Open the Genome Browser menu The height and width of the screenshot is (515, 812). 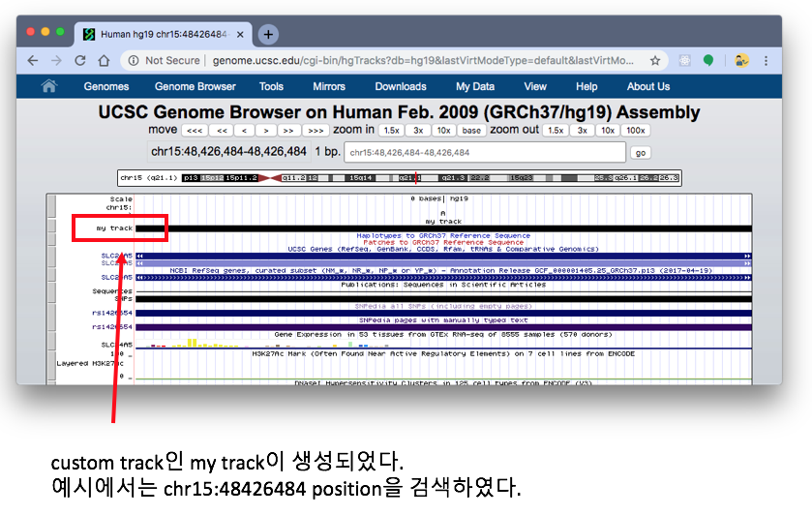195,86
